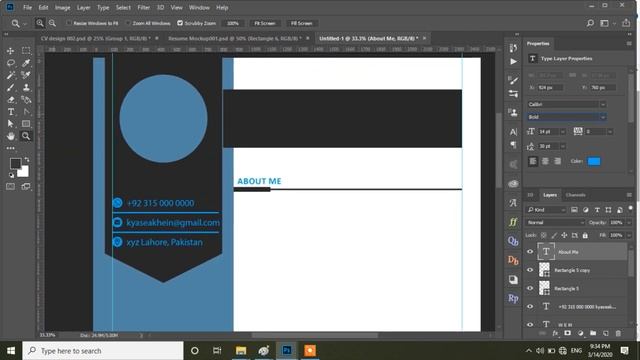Open the Layer menu
Viewport: 640px width, 360px height.
[x=83, y=7]
